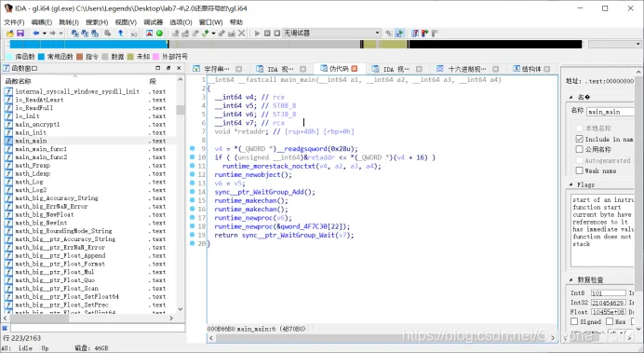Switch to the first IDA 视图 tab

[280, 69]
